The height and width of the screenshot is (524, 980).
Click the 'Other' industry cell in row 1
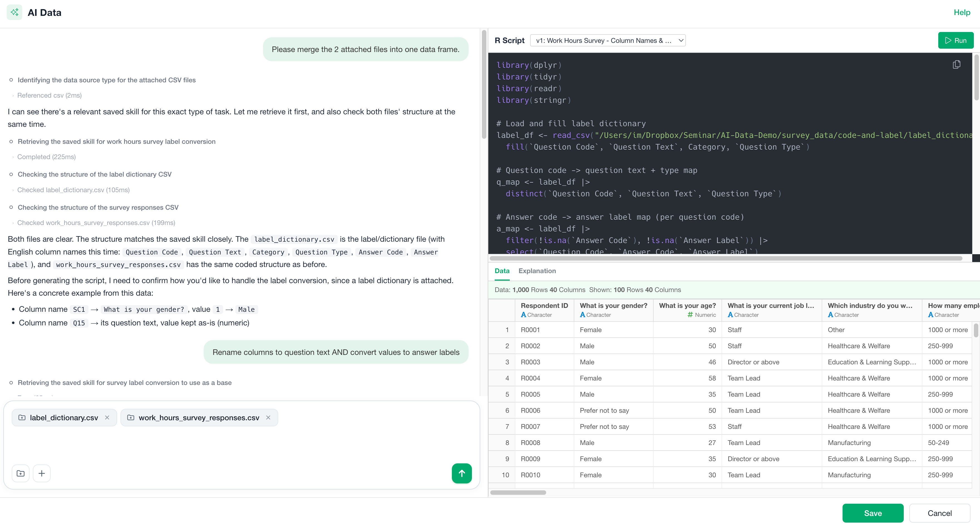[871, 330]
